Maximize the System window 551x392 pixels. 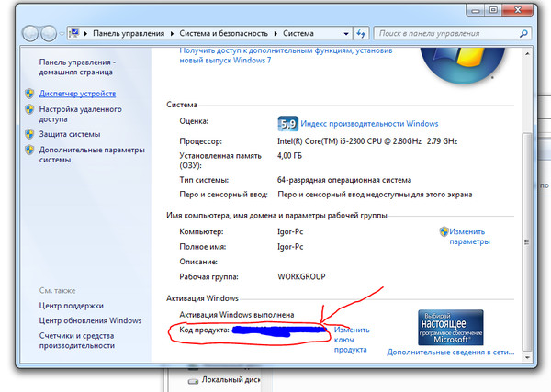[493, 10]
